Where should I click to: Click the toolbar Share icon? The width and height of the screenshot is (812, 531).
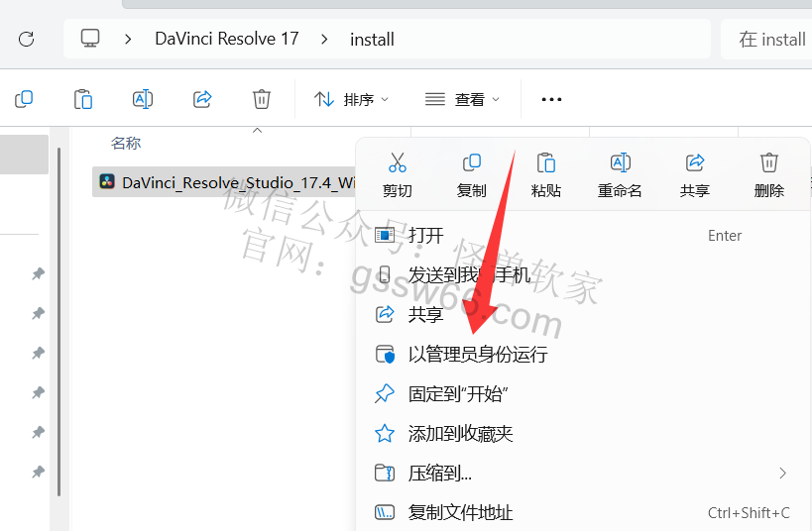pyautogui.click(x=202, y=99)
